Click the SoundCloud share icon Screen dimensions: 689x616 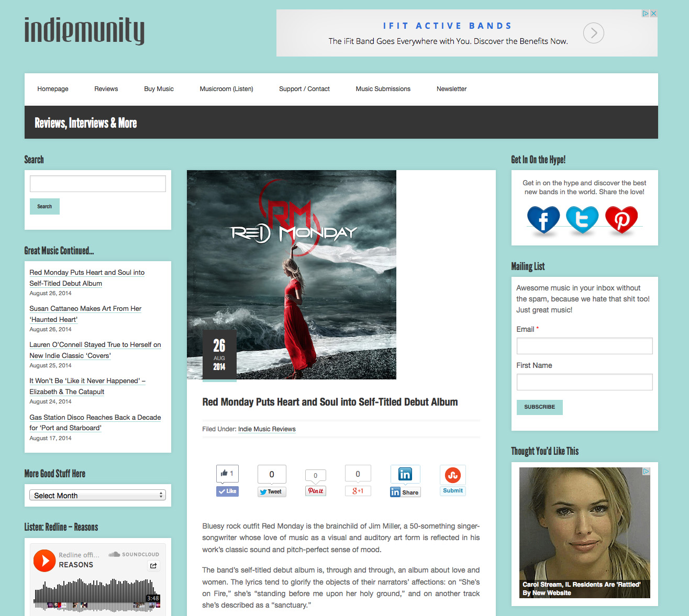pyautogui.click(x=153, y=565)
